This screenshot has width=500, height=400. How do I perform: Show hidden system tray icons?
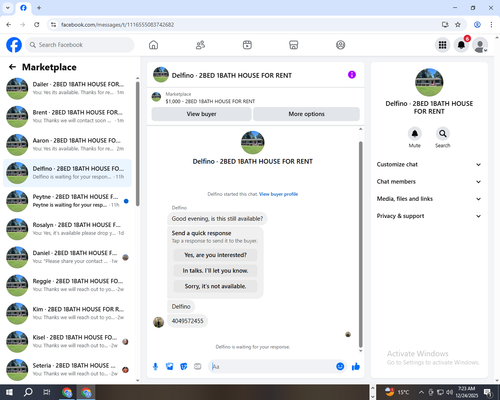point(421,392)
